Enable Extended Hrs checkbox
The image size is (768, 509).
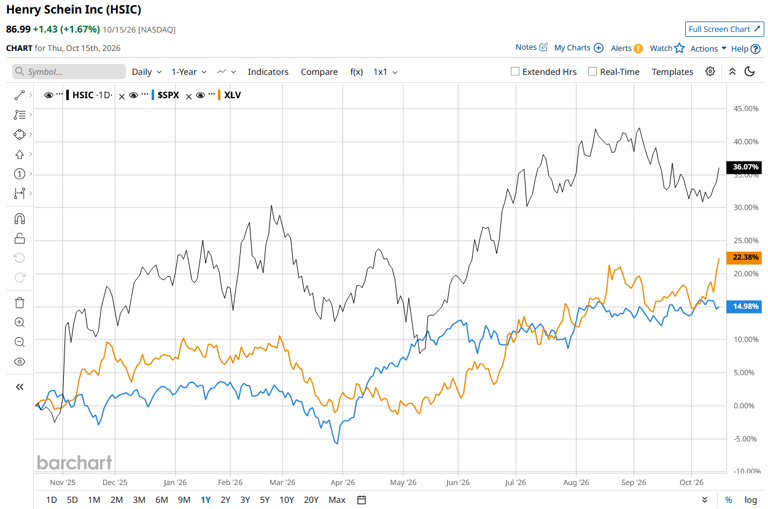coord(515,72)
